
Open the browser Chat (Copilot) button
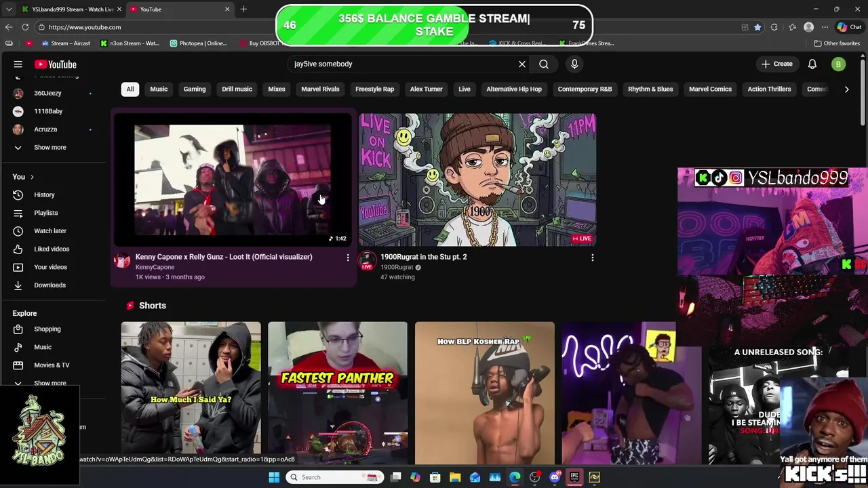coord(849,27)
